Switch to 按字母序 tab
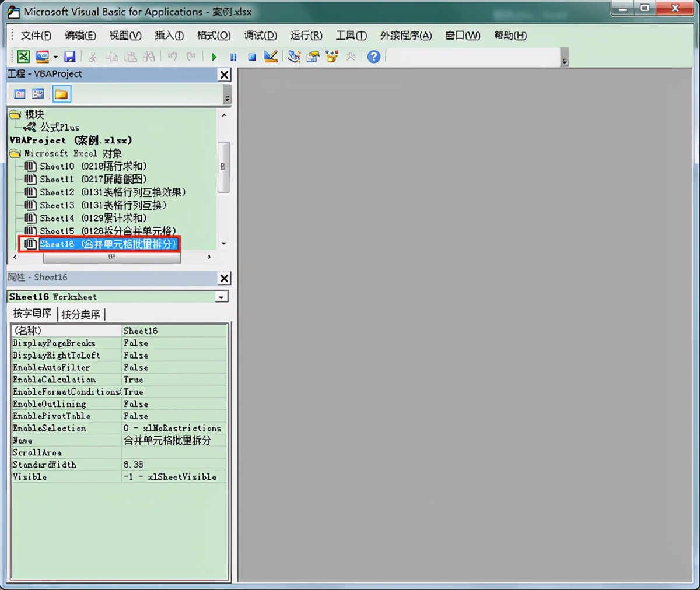The image size is (700, 590). 33,314
